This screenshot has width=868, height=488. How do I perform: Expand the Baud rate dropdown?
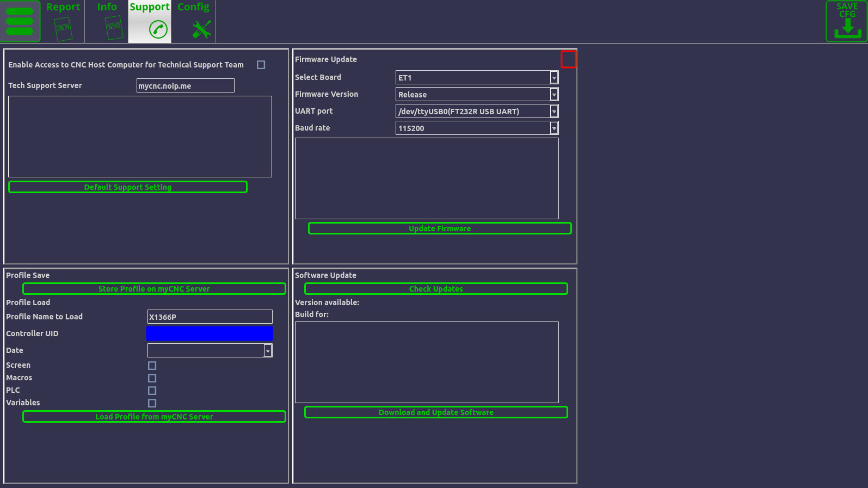(x=553, y=128)
